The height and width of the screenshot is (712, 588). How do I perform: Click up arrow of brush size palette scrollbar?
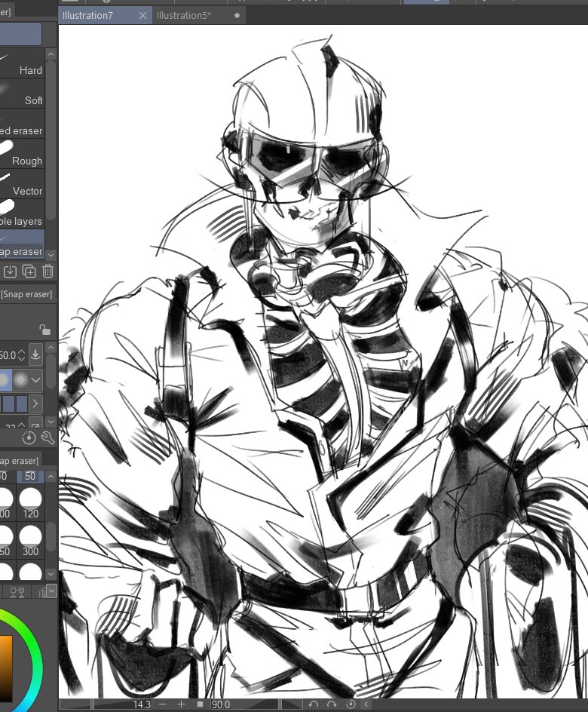coord(51,477)
